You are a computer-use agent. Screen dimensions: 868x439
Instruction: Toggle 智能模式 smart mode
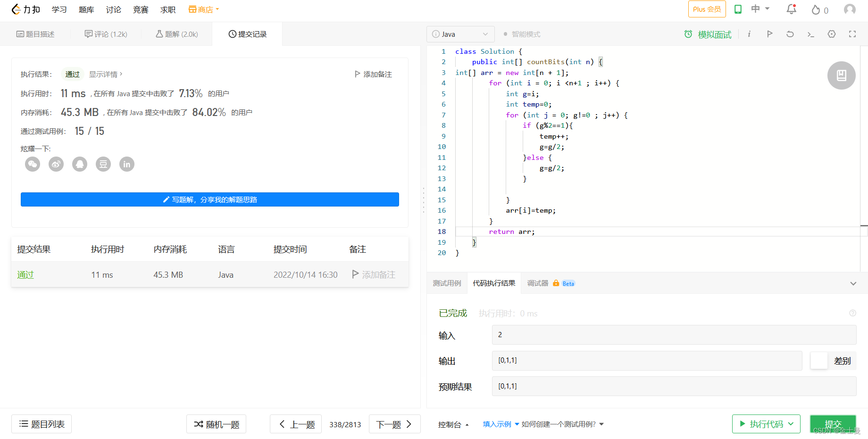point(522,34)
